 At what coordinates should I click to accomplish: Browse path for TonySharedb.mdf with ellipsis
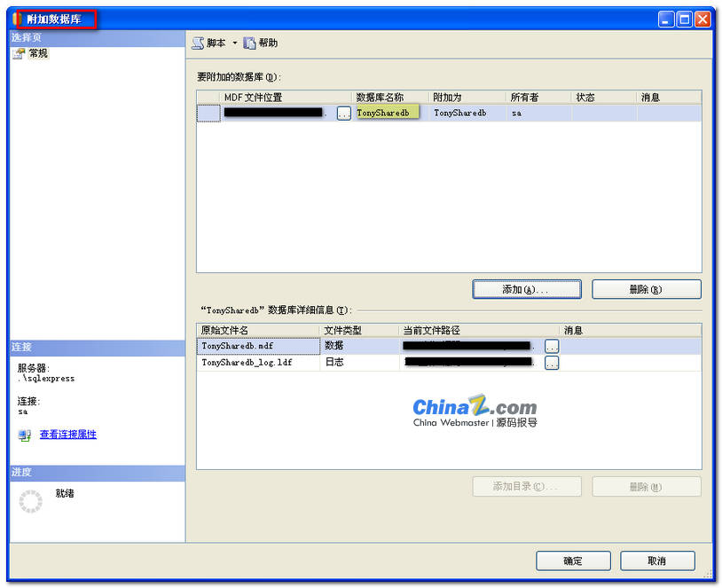point(552,346)
